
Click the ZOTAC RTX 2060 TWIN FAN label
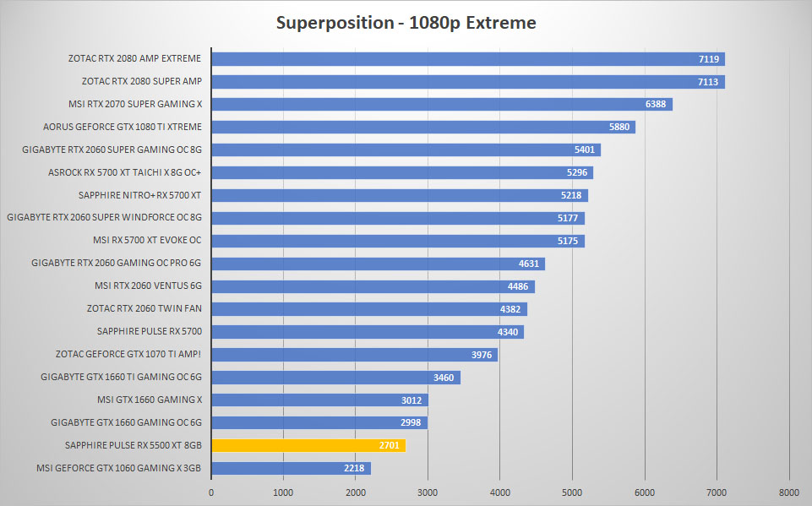(144, 308)
